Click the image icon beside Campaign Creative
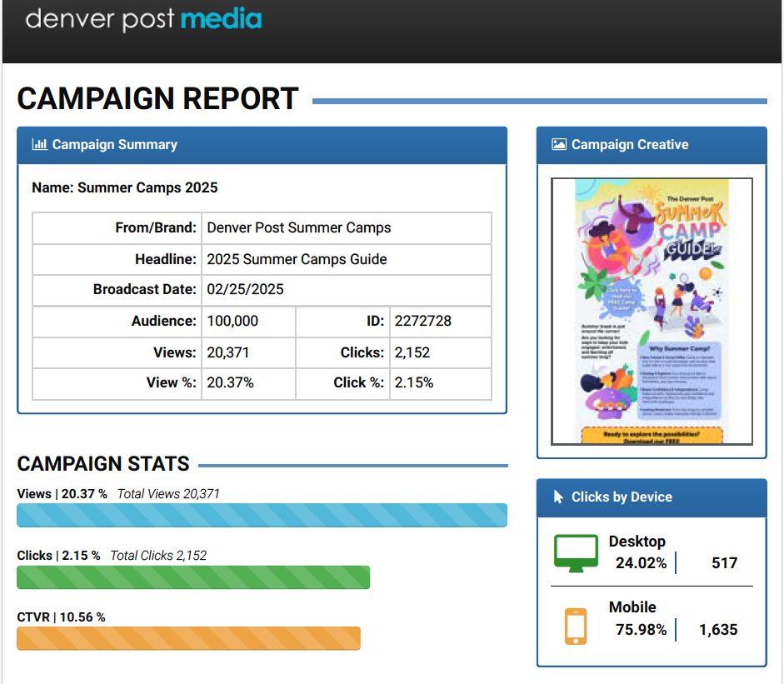Viewport: 784px width, 684px height. tap(558, 144)
